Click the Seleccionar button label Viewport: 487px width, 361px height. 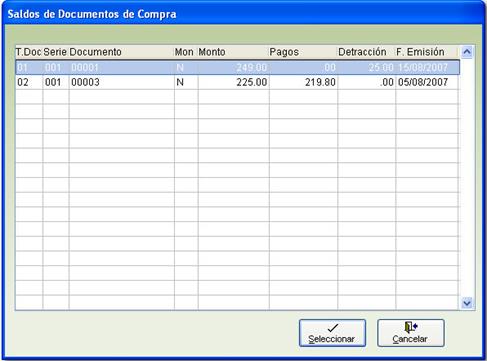point(331,339)
